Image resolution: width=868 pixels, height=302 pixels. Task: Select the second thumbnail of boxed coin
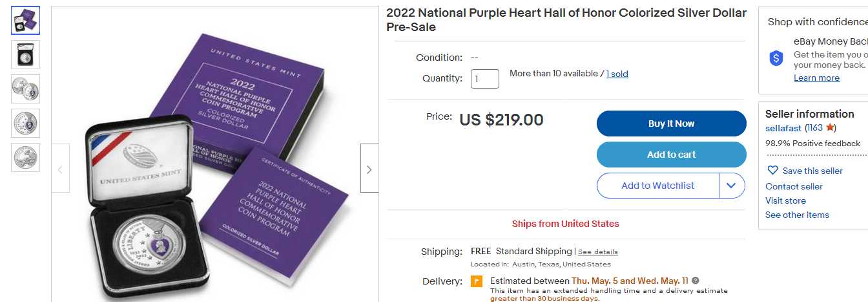coord(26,55)
